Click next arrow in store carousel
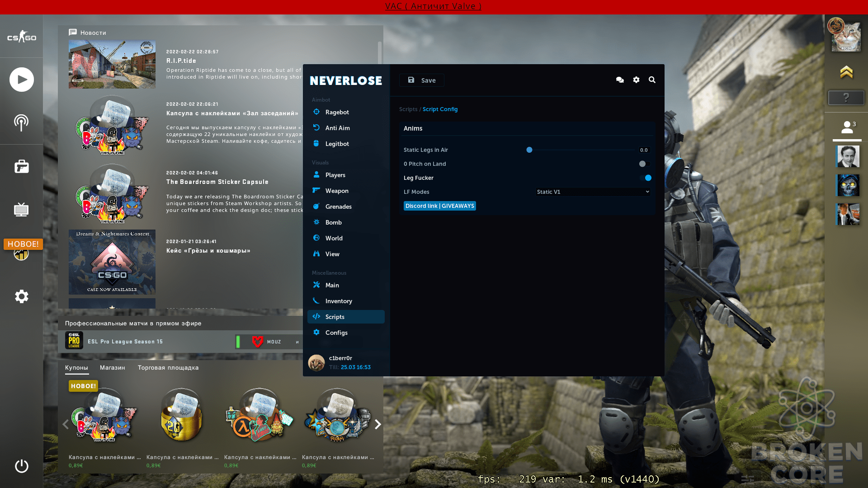Screen dimensions: 868x488 click(378, 424)
